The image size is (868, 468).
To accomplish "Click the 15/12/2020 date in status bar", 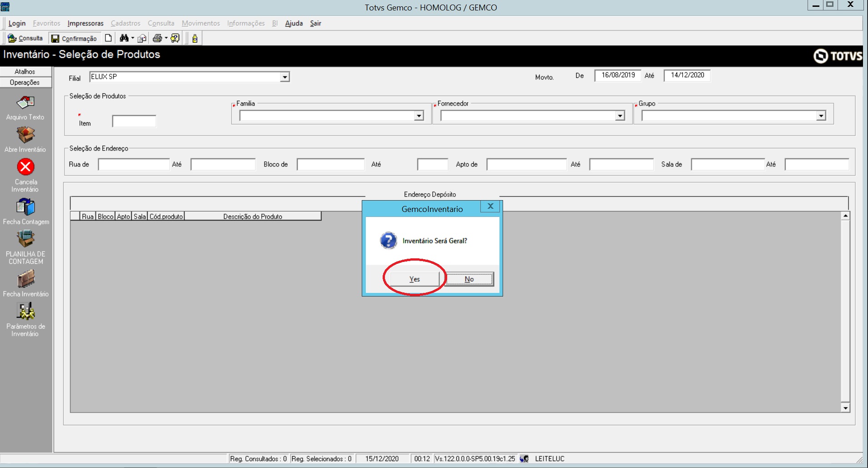I will click(382, 458).
